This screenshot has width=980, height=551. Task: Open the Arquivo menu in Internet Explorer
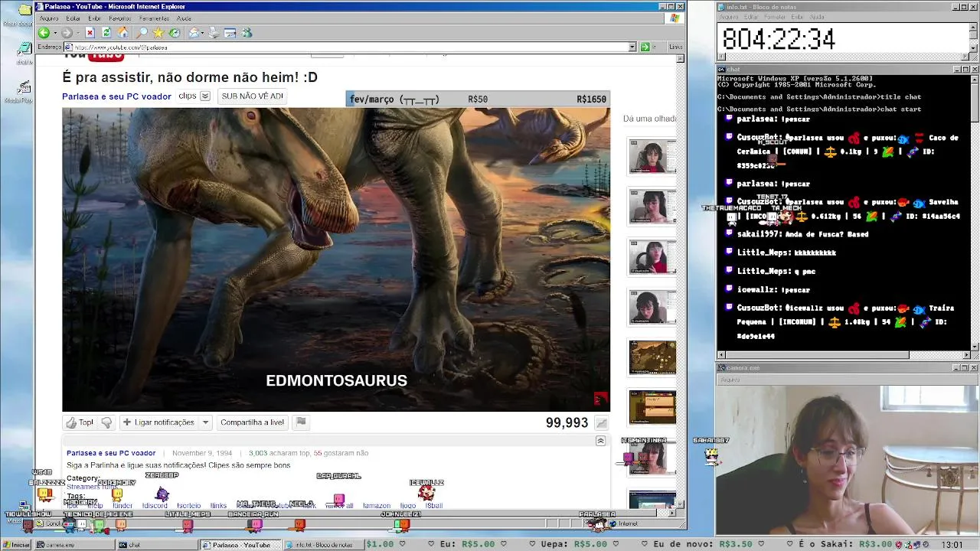(48, 18)
